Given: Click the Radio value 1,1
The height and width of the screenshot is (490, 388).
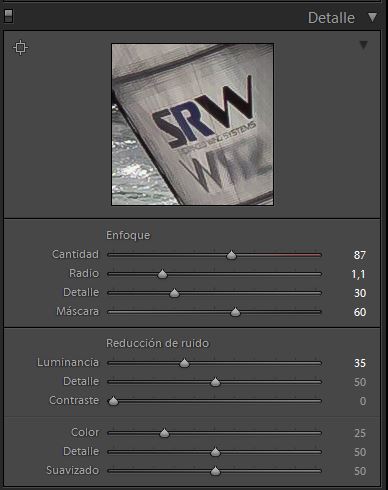Looking at the screenshot, I should pos(358,274).
